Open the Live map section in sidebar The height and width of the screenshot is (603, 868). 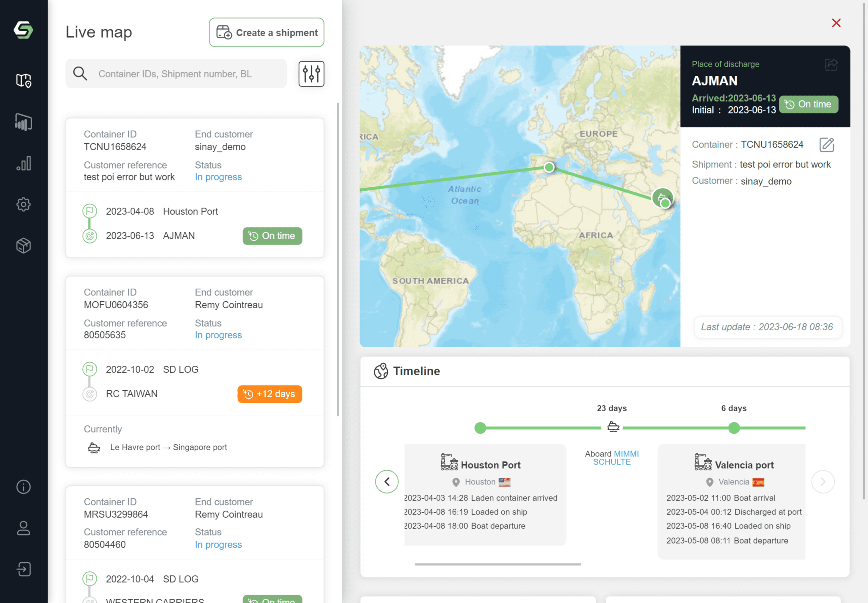[x=23, y=81]
